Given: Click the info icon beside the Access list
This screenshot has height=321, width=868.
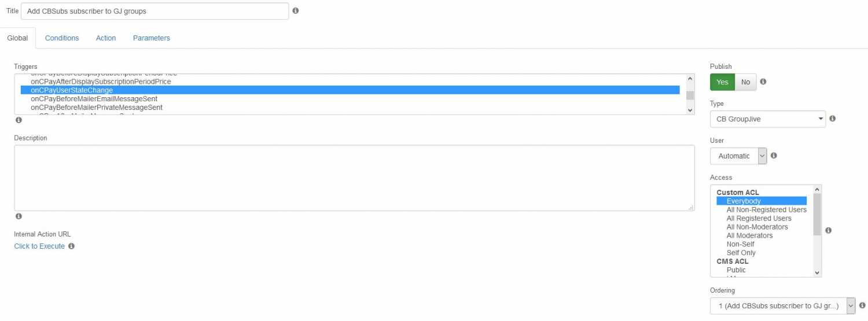Looking at the screenshot, I should pyautogui.click(x=828, y=230).
